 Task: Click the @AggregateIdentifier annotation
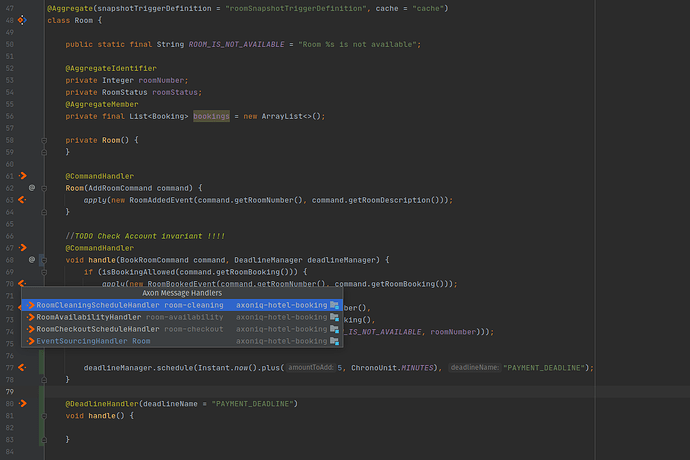tap(111, 68)
